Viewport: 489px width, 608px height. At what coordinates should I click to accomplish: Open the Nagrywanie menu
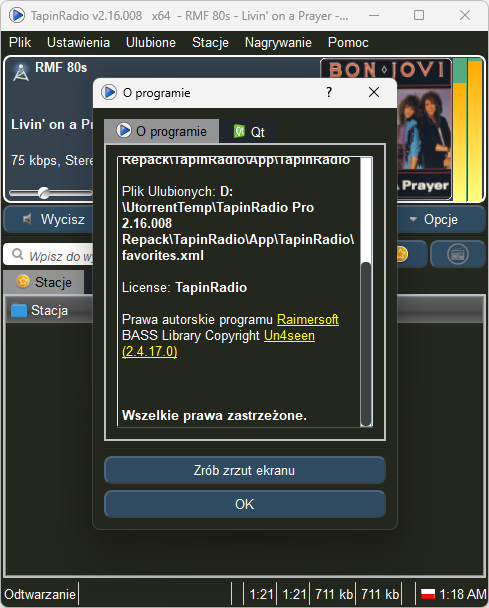click(x=278, y=42)
